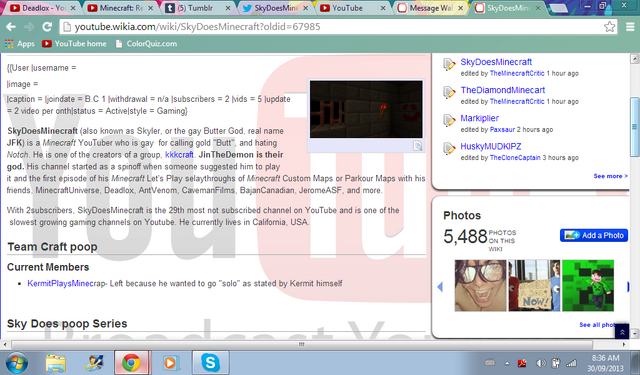Click the image details icon under the thumbnail

pos(418,146)
